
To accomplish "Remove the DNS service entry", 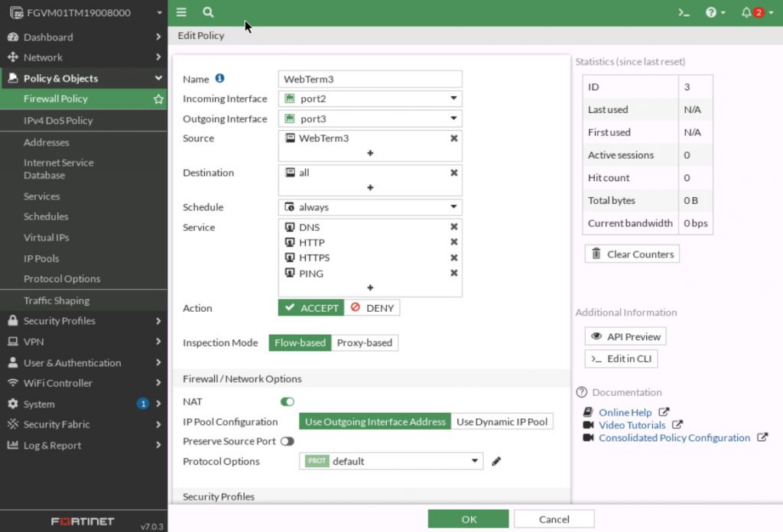I will click(453, 227).
